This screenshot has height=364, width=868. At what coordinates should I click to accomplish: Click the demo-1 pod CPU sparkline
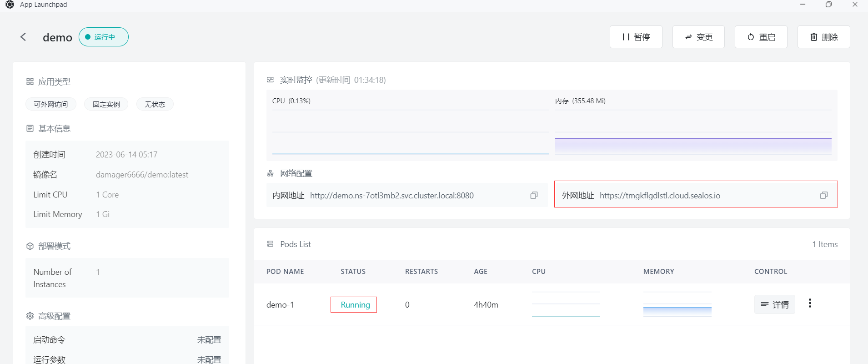pos(566,304)
